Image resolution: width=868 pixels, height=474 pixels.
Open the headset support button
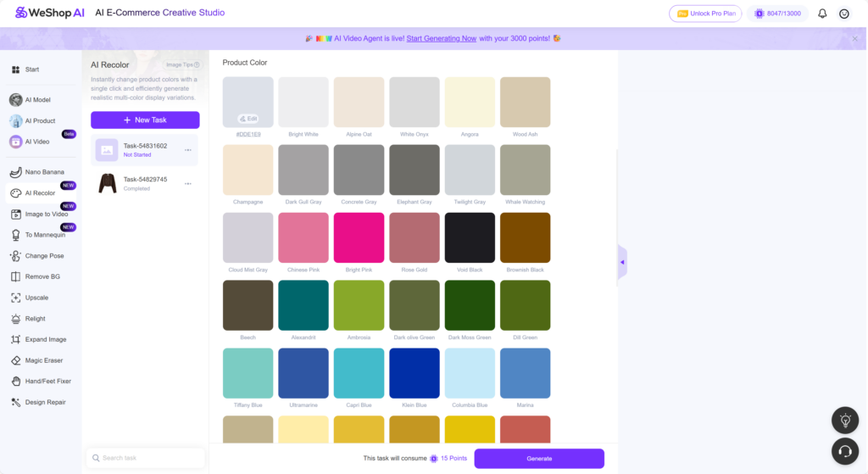(x=845, y=451)
